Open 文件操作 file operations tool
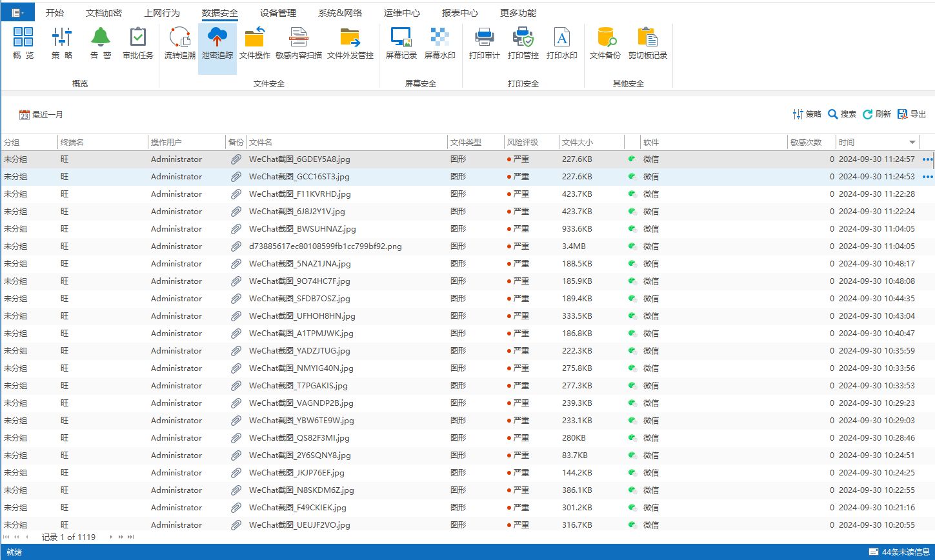Viewport: 935px width, 560px height. pyautogui.click(x=255, y=44)
